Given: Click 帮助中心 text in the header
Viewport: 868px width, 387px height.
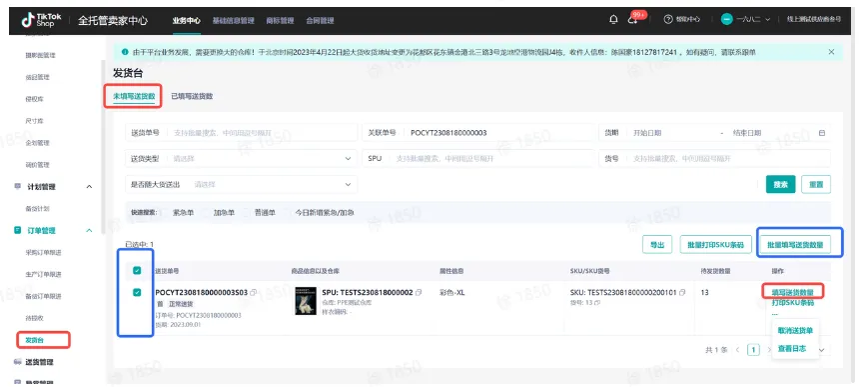Looking at the screenshot, I should (688, 19).
